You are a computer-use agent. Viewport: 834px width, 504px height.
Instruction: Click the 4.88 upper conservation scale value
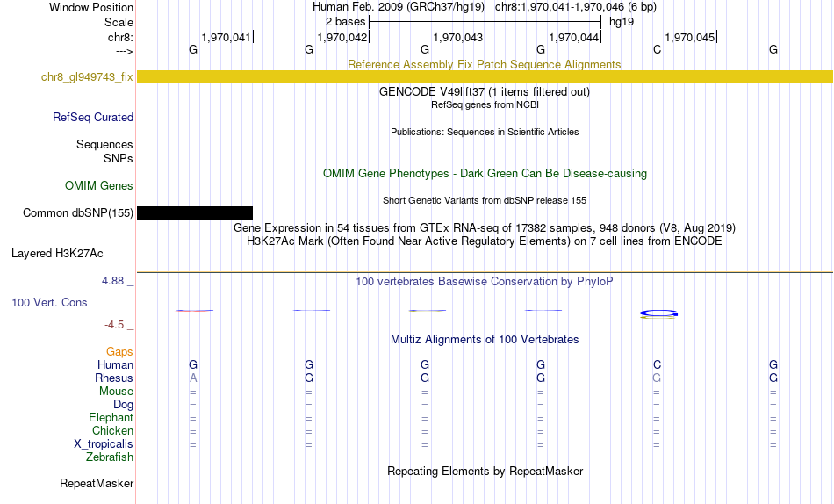pos(112,280)
